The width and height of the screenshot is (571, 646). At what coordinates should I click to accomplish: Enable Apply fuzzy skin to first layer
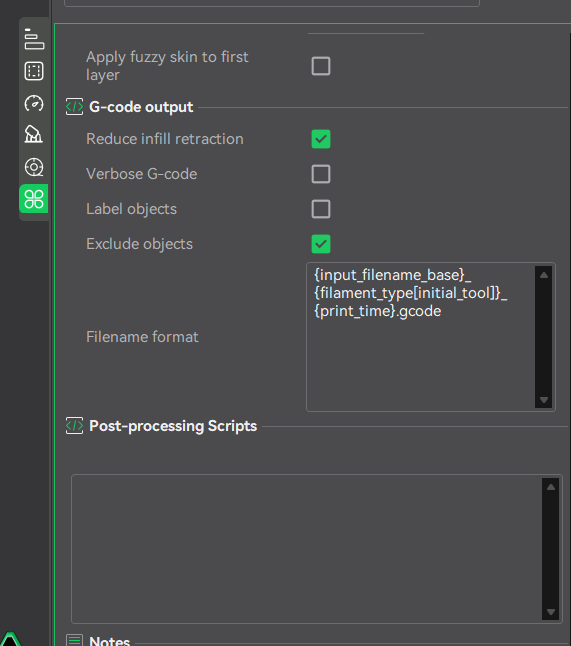[321, 66]
